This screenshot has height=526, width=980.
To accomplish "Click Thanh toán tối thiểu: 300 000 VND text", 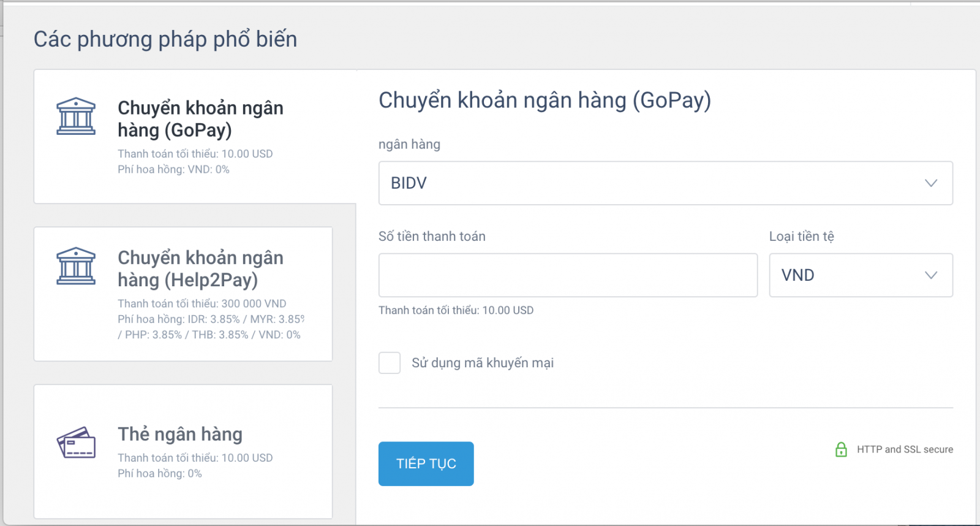I will click(x=202, y=303).
